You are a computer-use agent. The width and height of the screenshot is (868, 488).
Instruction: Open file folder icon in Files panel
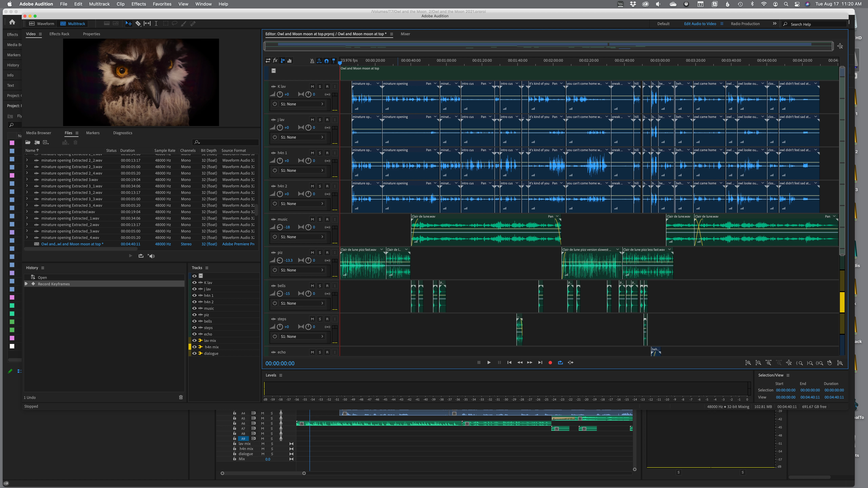click(x=28, y=143)
